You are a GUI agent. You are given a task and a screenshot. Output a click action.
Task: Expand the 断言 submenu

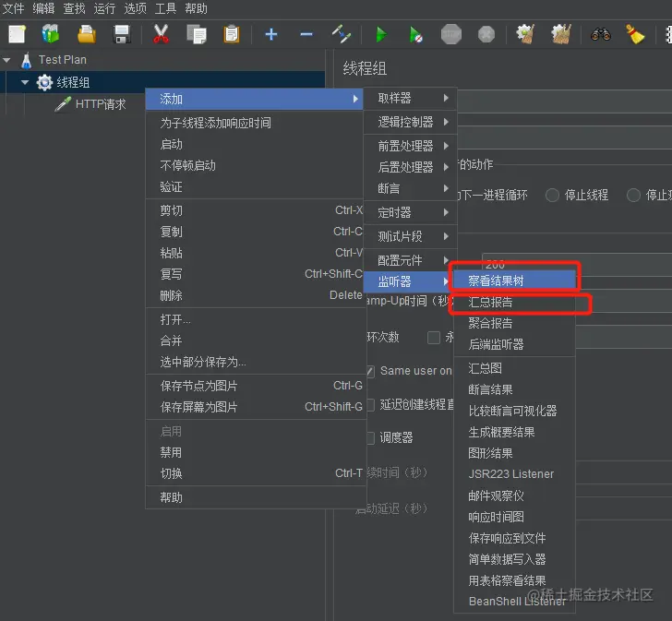410,188
